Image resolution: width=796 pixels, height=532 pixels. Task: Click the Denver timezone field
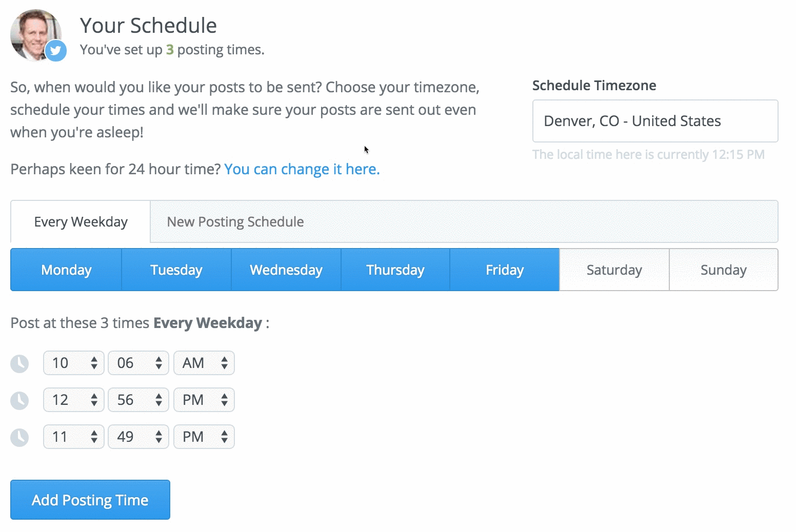[655, 121]
